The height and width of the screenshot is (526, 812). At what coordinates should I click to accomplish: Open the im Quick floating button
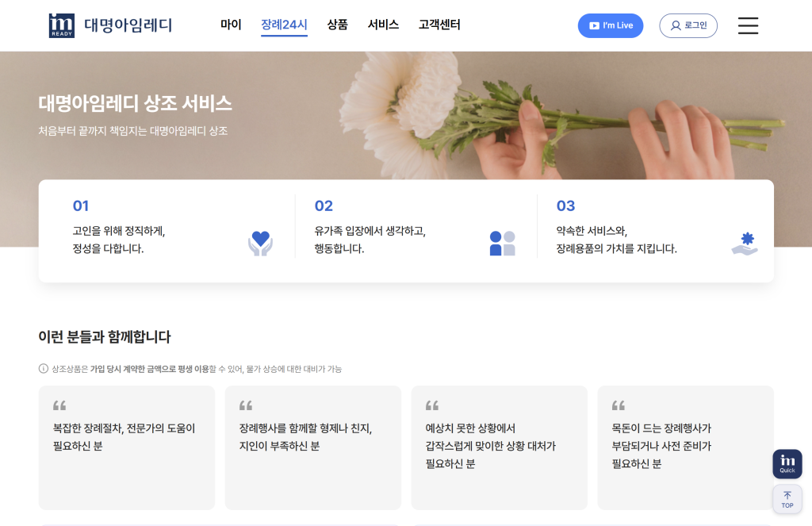[787, 464]
